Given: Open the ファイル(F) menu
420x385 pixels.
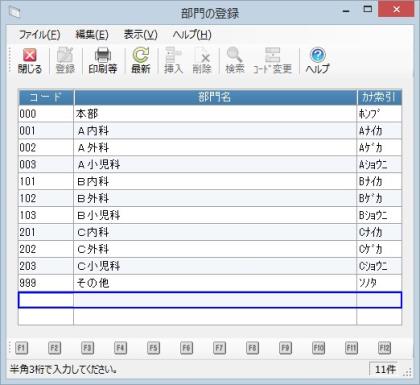Looking at the screenshot, I should click(x=39, y=34).
